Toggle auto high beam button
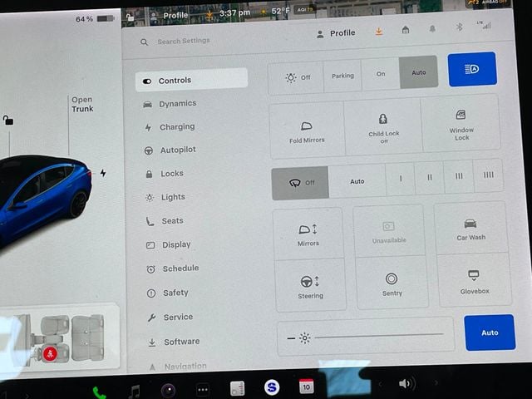The image size is (532, 399). tap(472, 69)
